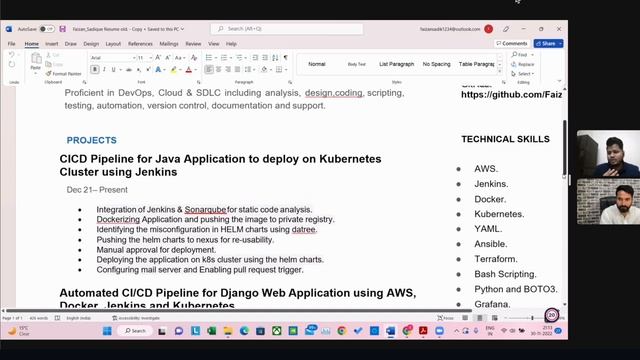Open the font color dropdown arrow
Image resolution: width=640 pixels, height=360 pixels.
pyautogui.click(x=196, y=70)
